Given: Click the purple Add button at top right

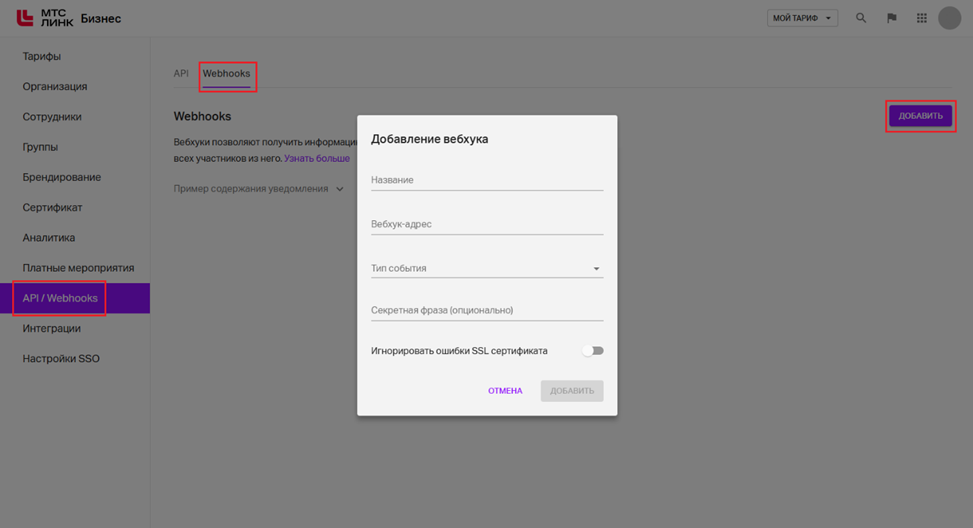Looking at the screenshot, I should pyautogui.click(x=920, y=116).
